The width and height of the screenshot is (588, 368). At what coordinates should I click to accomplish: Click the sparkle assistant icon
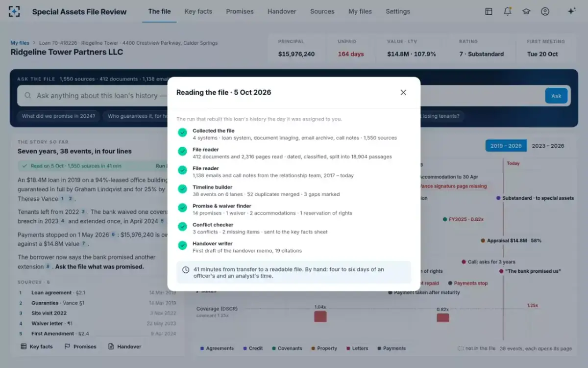[x=571, y=11]
